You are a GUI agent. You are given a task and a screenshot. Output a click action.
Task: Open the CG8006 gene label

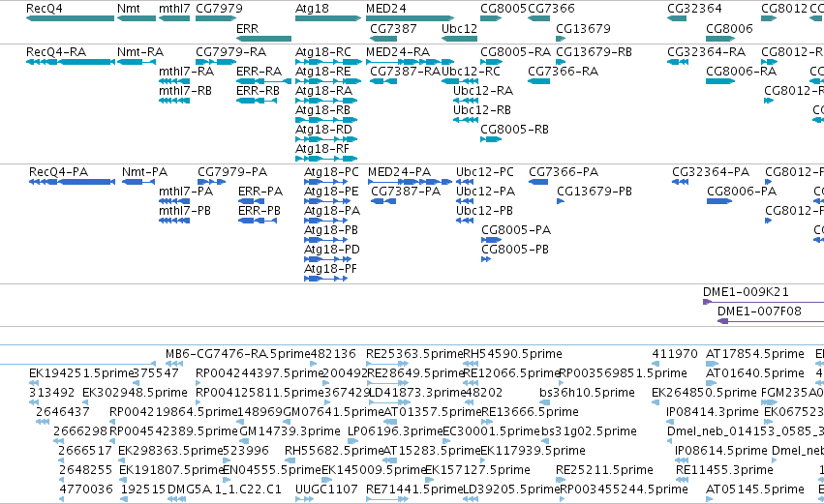tap(729, 28)
